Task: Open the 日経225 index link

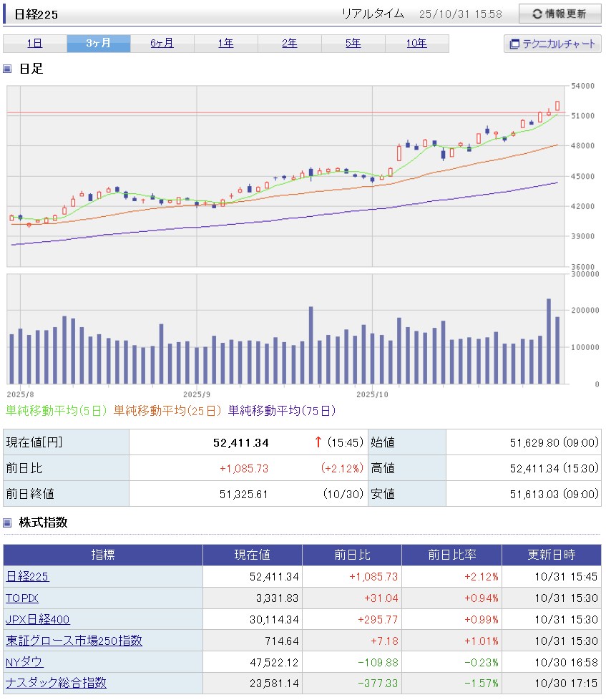Action: pyautogui.click(x=28, y=576)
